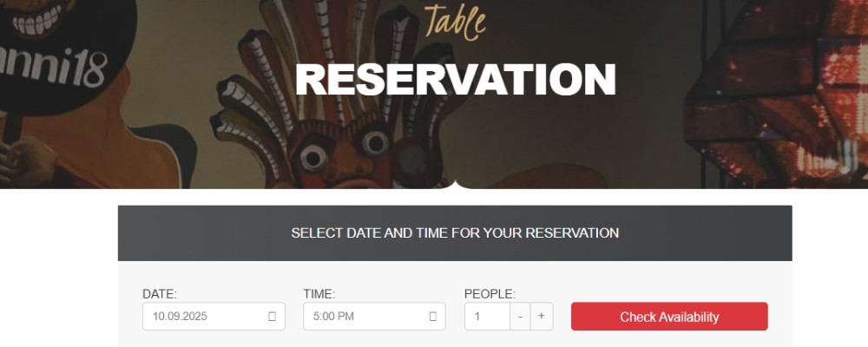This screenshot has width=868, height=347.
Task: Decrease people count with minus button
Action: (x=520, y=316)
